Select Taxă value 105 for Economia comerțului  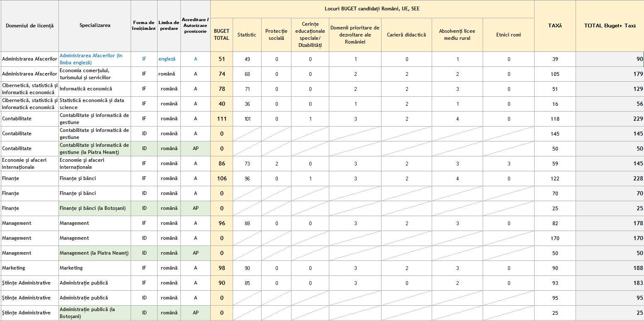555,74
